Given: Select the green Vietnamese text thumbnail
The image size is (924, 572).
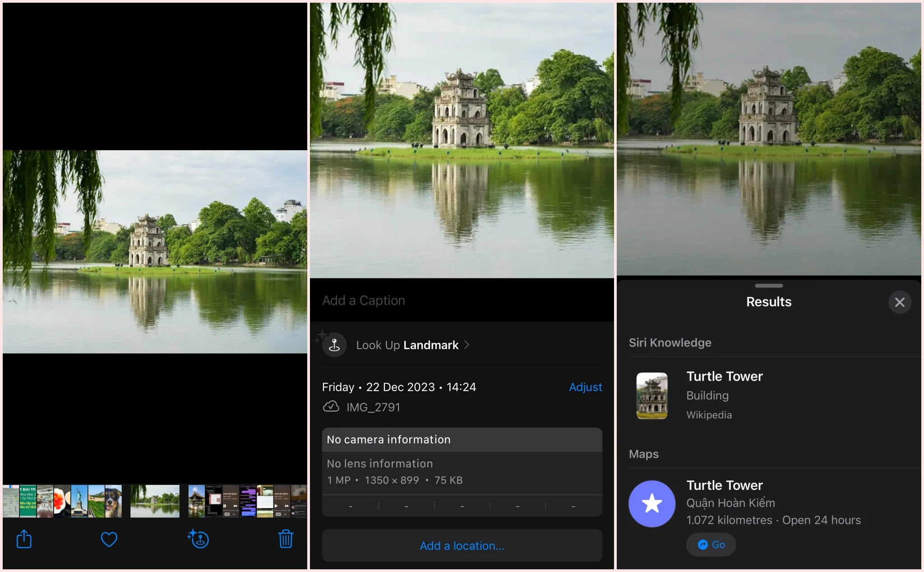Looking at the screenshot, I should point(28,501).
